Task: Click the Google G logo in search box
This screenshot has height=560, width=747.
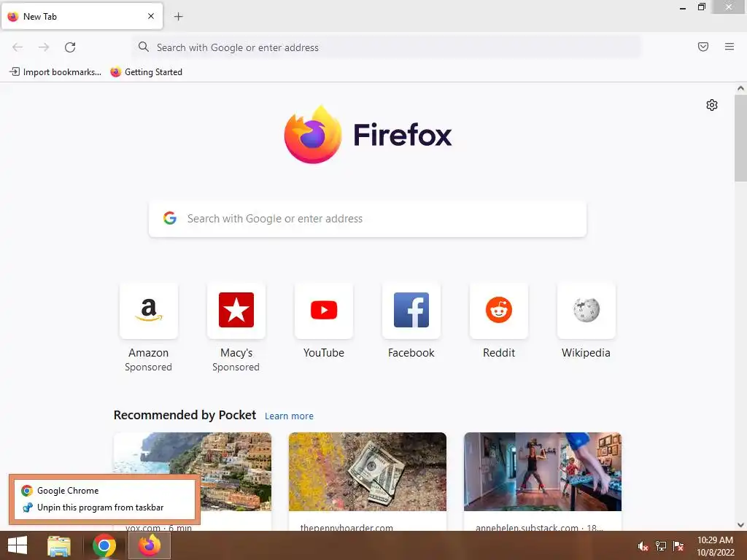Action: pyautogui.click(x=170, y=218)
